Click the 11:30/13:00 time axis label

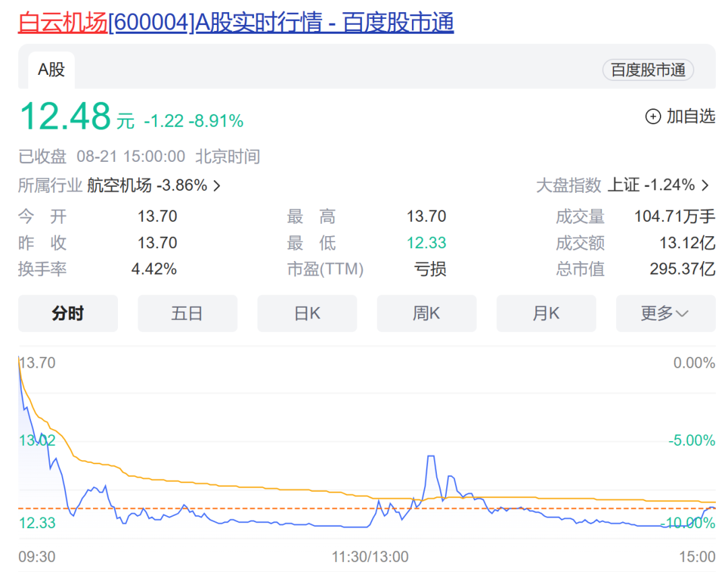tap(370, 556)
